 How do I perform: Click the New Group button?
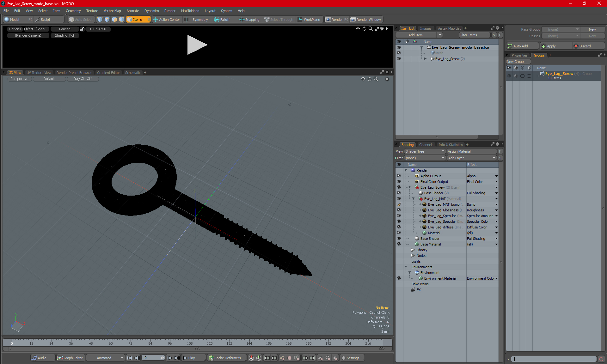coord(518,62)
